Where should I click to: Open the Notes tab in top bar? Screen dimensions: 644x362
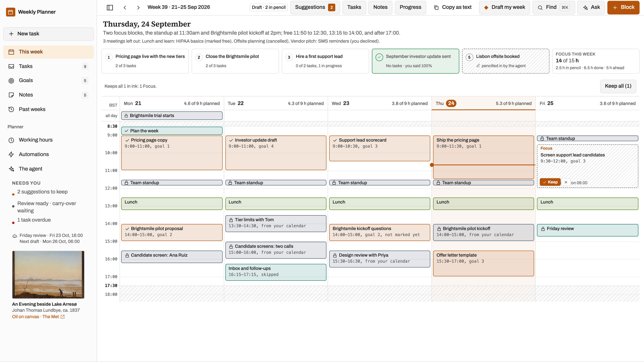tap(380, 7)
